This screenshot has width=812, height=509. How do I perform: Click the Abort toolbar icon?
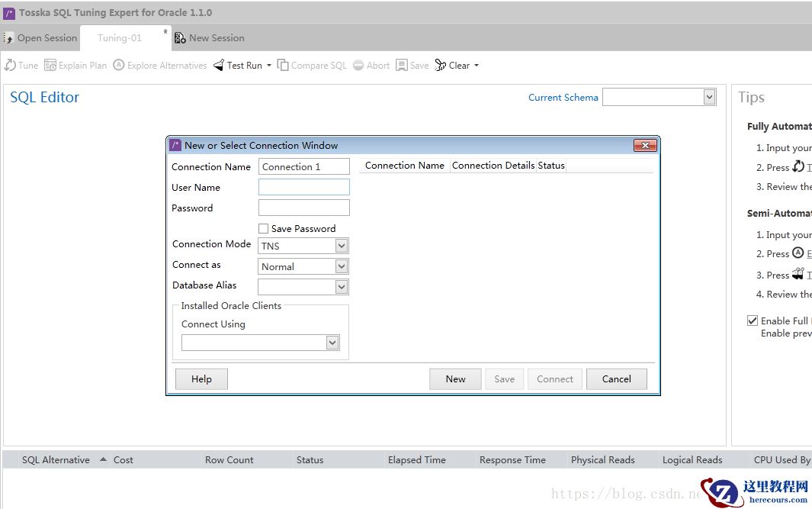[358, 66]
